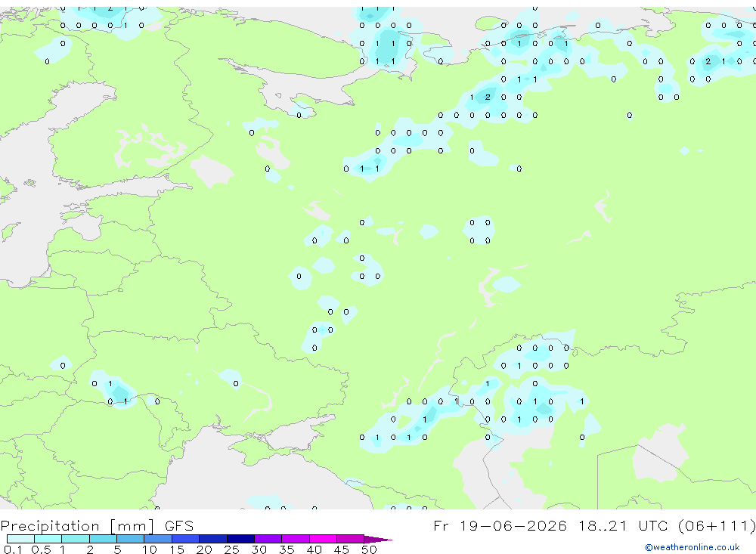This screenshot has height=554, width=756.
Task: Select the 45–50 mm legend color swatch
Action: 350,539
